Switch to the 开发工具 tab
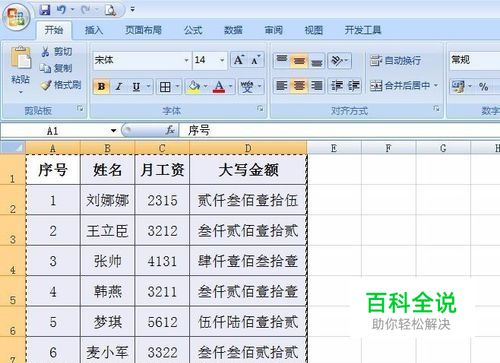500x363 pixels. (x=363, y=30)
